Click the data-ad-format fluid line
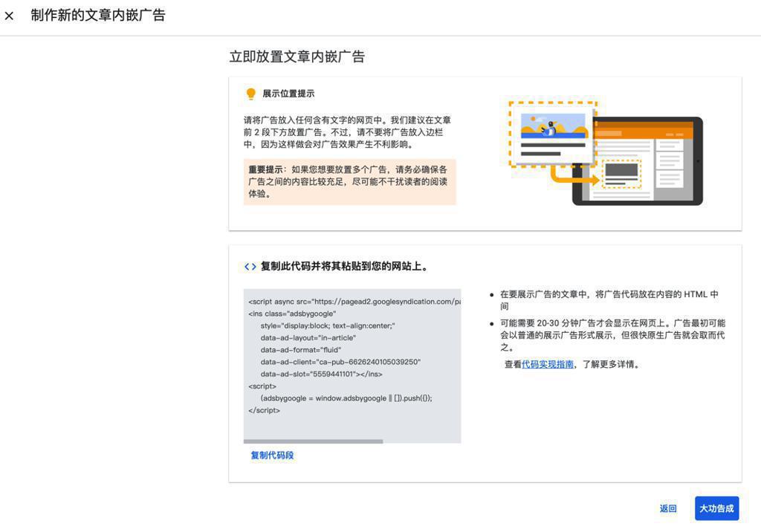 coord(300,350)
